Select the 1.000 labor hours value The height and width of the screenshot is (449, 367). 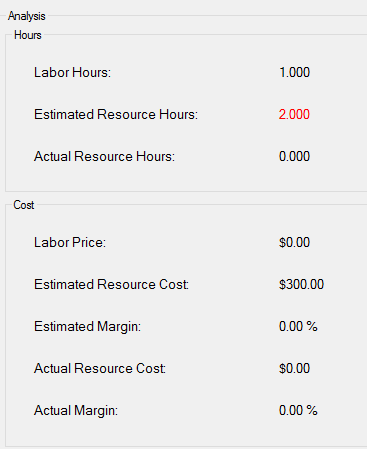click(x=294, y=72)
